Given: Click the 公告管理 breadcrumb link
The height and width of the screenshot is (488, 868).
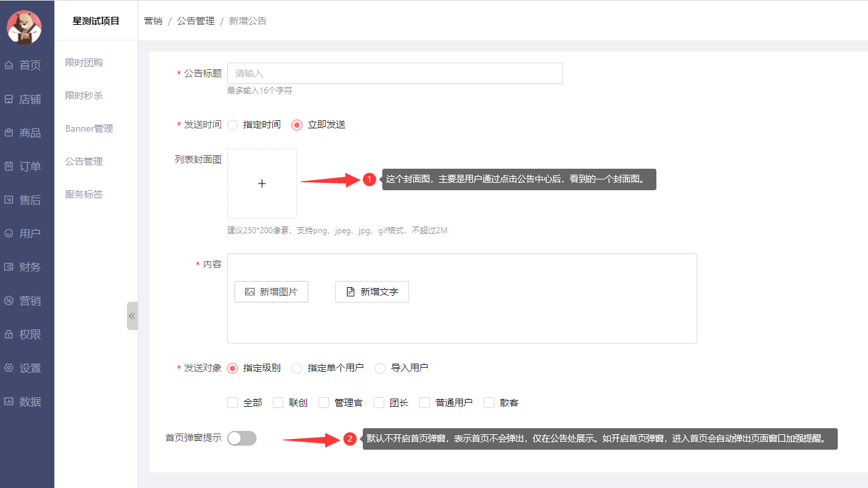Looking at the screenshot, I should [x=196, y=21].
